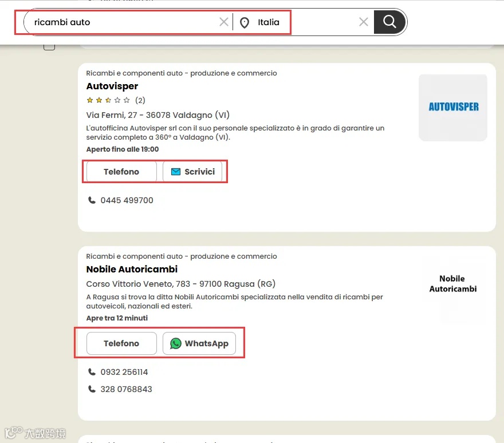The height and width of the screenshot is (443, 504).
Task: Click the WhatsApp logo icon
Action: pyautogui.click(x=176, y=343)
